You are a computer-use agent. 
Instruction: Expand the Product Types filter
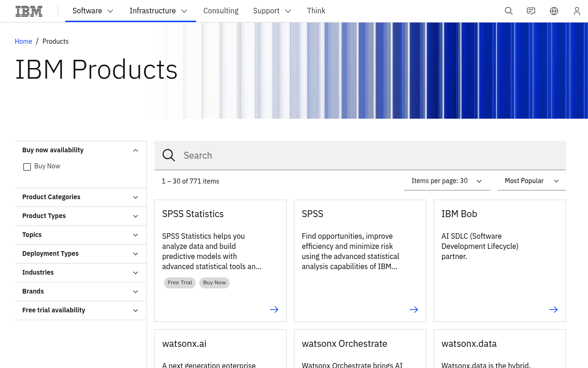[x=81, y=216]
